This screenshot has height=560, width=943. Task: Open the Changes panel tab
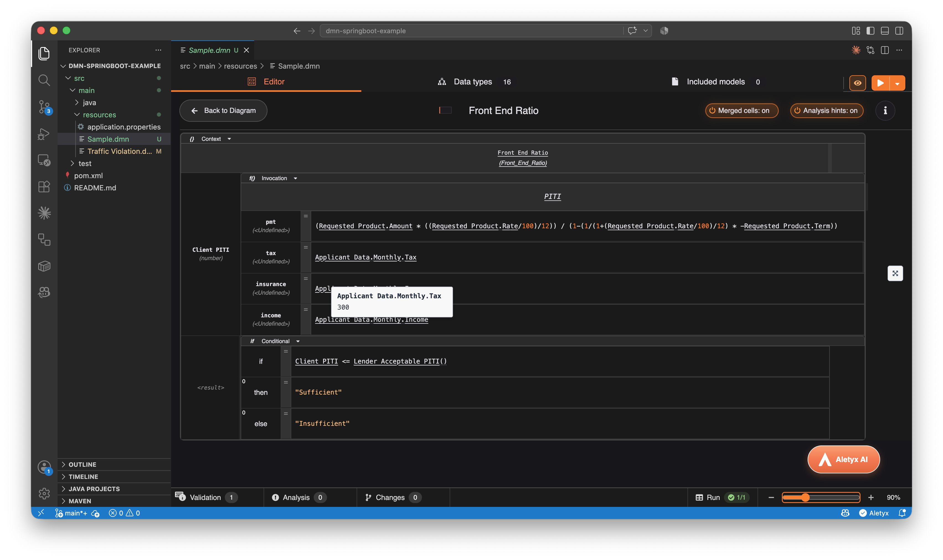coord(393,497)
